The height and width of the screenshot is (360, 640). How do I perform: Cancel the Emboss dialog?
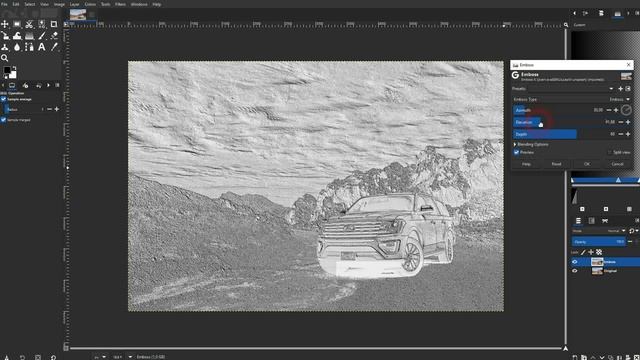(x=617, y=164)
